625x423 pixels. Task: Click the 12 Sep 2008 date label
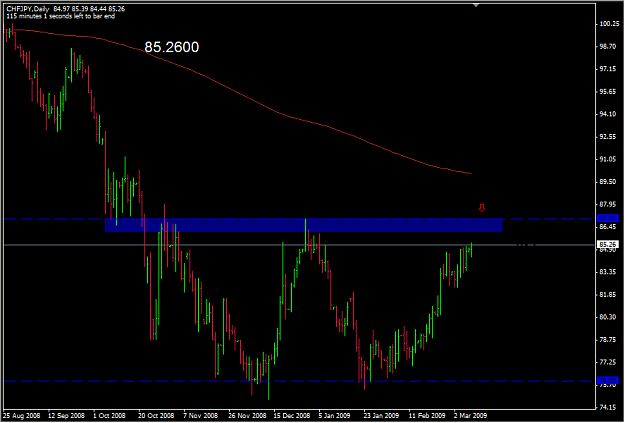66,416
